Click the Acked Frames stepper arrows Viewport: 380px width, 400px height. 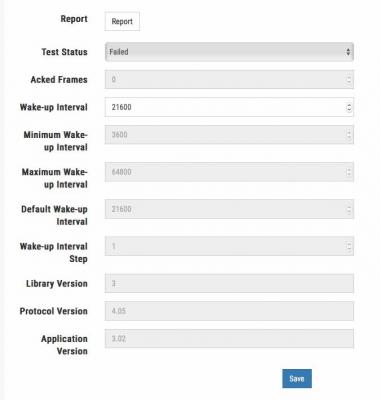(349, 80)
